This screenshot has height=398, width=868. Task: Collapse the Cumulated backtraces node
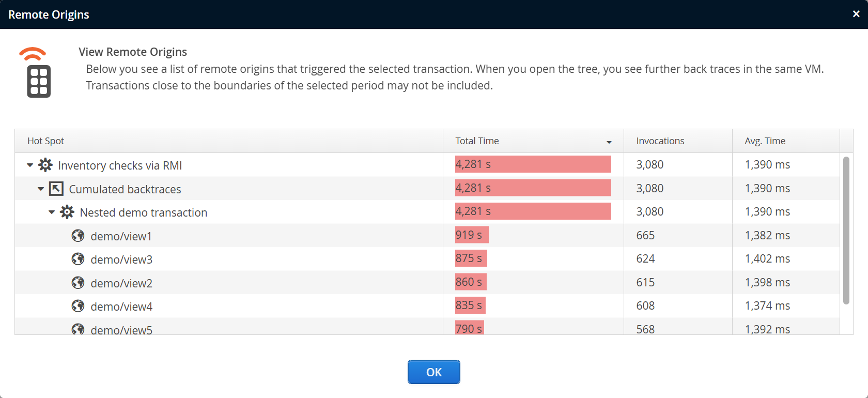(41, 189)
